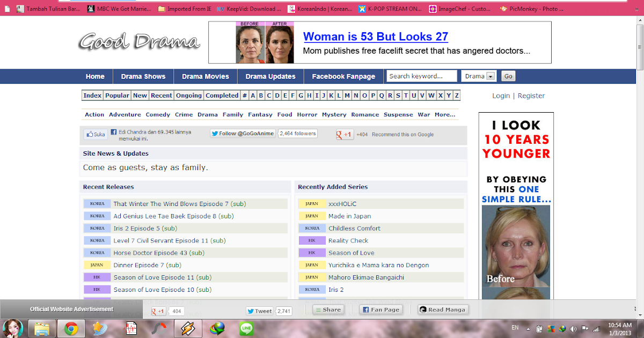Click the Login link
644x338 pixels.
click(x=501, y=95)
